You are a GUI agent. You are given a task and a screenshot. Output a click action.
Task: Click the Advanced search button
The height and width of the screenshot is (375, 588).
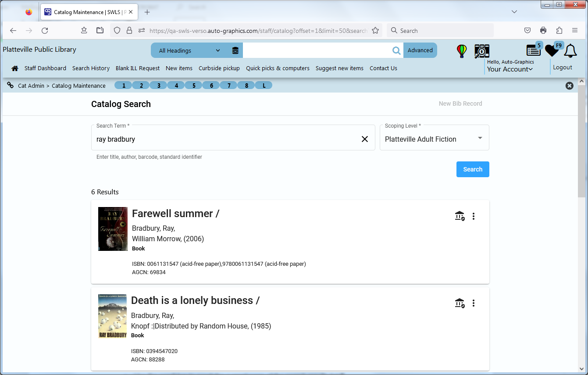click(420, 50)
